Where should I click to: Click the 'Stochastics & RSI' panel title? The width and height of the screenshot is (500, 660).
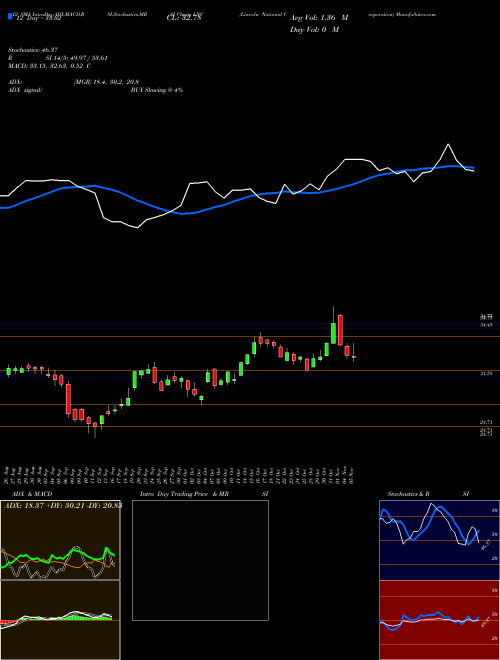[x=428, y=494]
